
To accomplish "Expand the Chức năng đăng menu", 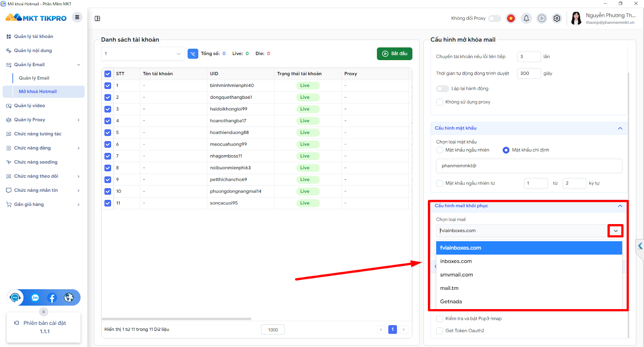I will [x=78, y=148].
